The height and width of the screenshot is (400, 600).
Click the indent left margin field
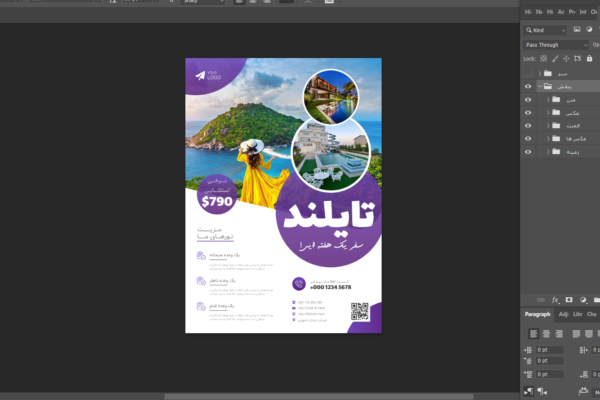(549, 350)
